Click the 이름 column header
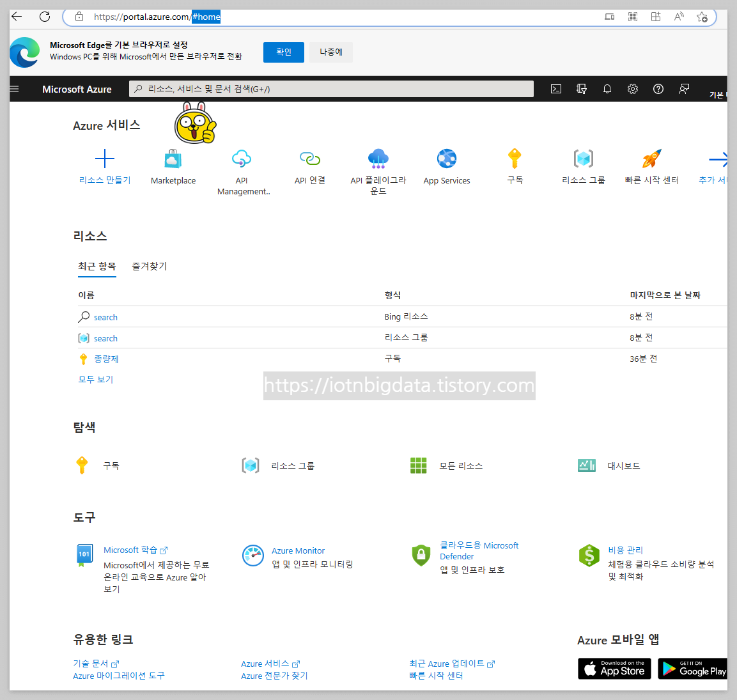Image resolution: width=737 pixels, height=700 pixels. (86, 295)
